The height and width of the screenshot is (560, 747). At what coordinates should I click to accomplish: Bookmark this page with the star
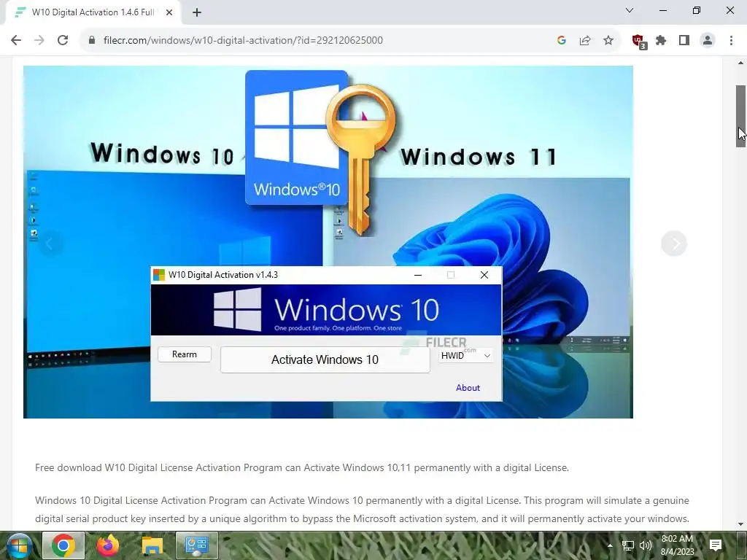608,41
